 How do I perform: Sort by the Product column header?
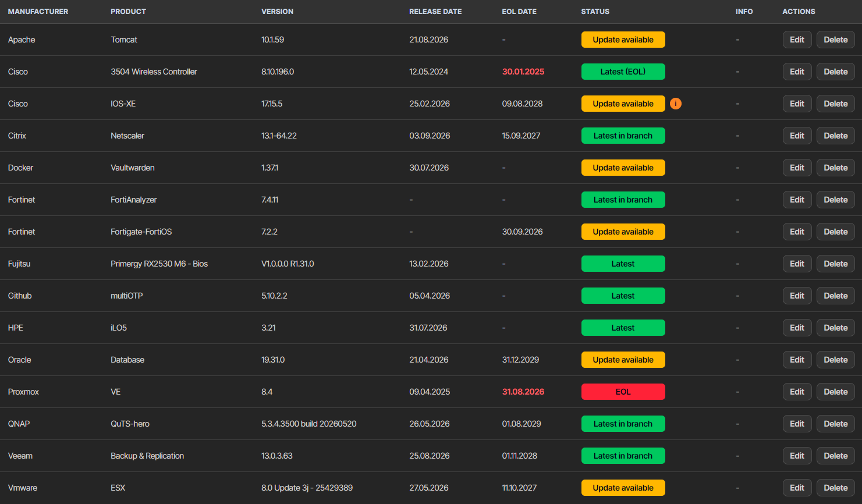tap(128, 12)
